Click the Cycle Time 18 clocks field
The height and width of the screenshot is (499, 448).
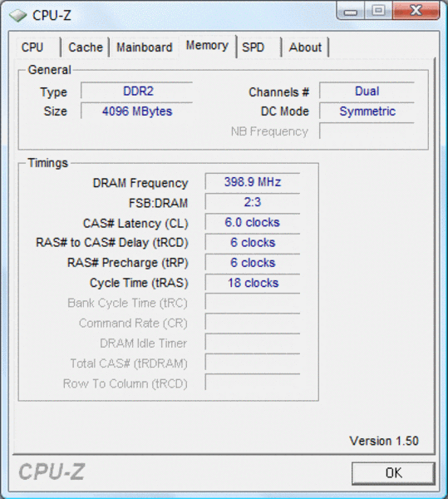tap(253, 283)
